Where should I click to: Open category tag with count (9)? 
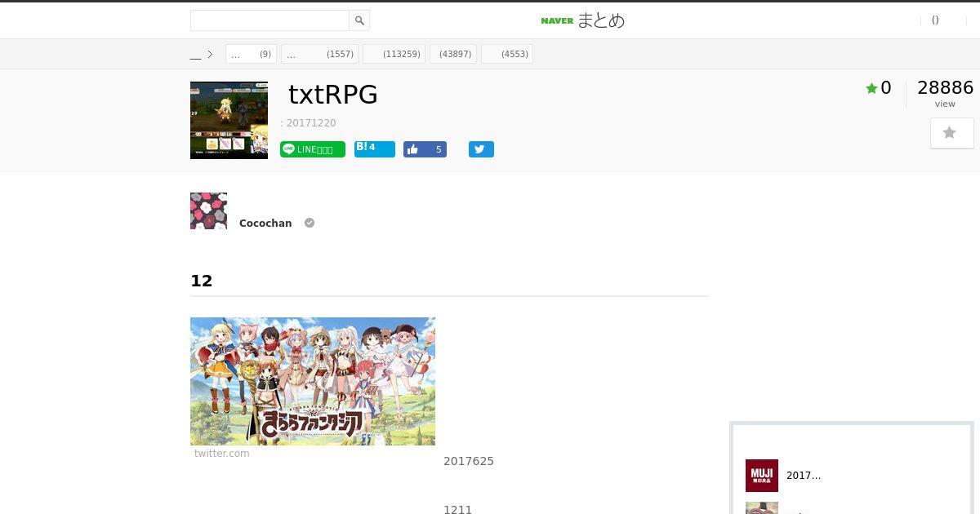pos(251,54)
